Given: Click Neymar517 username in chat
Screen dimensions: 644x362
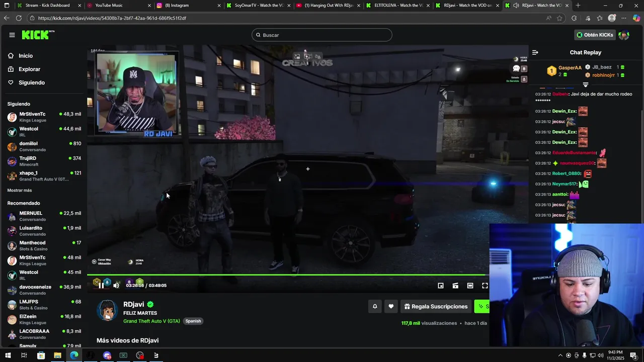Looking at the screenshot, I should pyautogui.click(x=565, y=184).
